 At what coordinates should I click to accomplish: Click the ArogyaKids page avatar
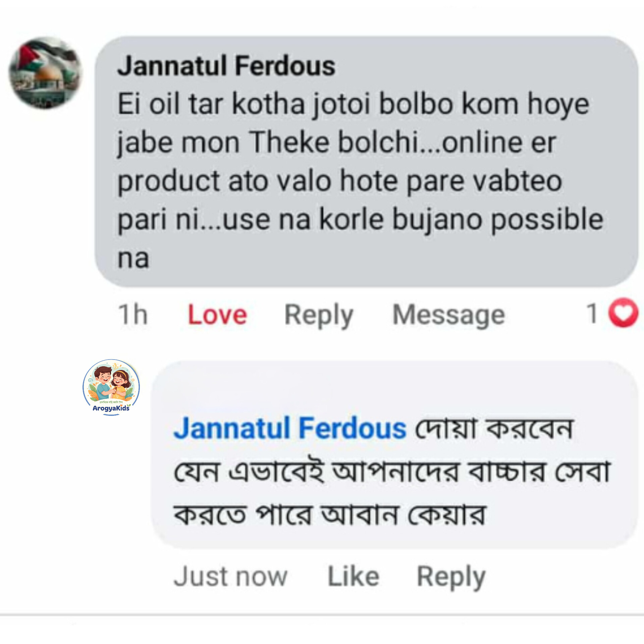(x=111, y=387)
